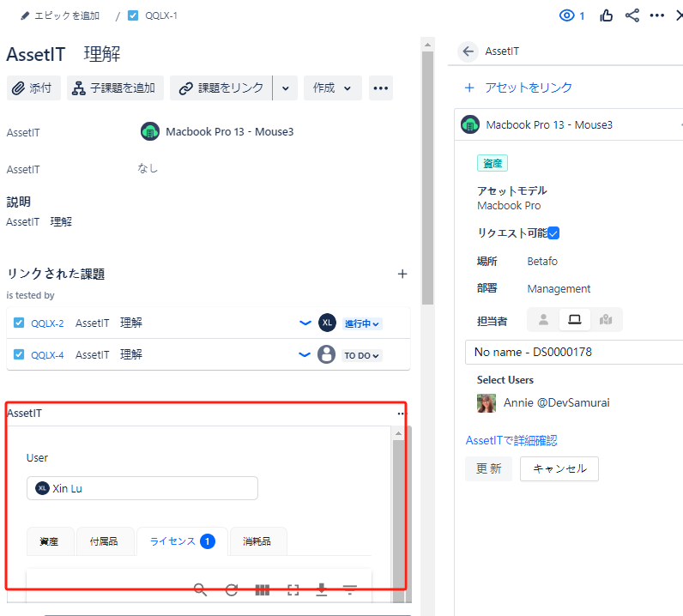Screen dimensions: 683x616
Task: Switch to the 付属品 tab
Action: point(106,541)
